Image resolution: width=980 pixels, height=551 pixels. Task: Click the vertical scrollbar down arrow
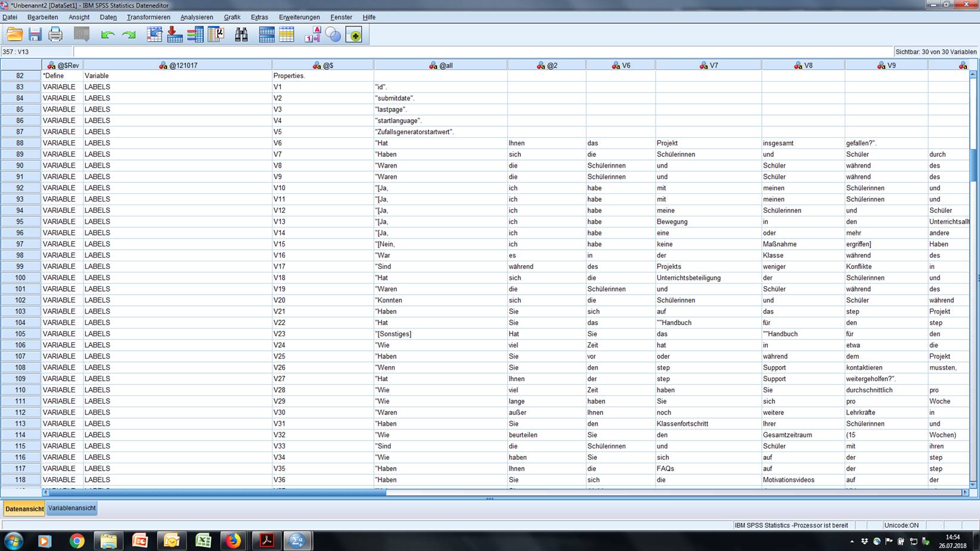tap(973, 484)
